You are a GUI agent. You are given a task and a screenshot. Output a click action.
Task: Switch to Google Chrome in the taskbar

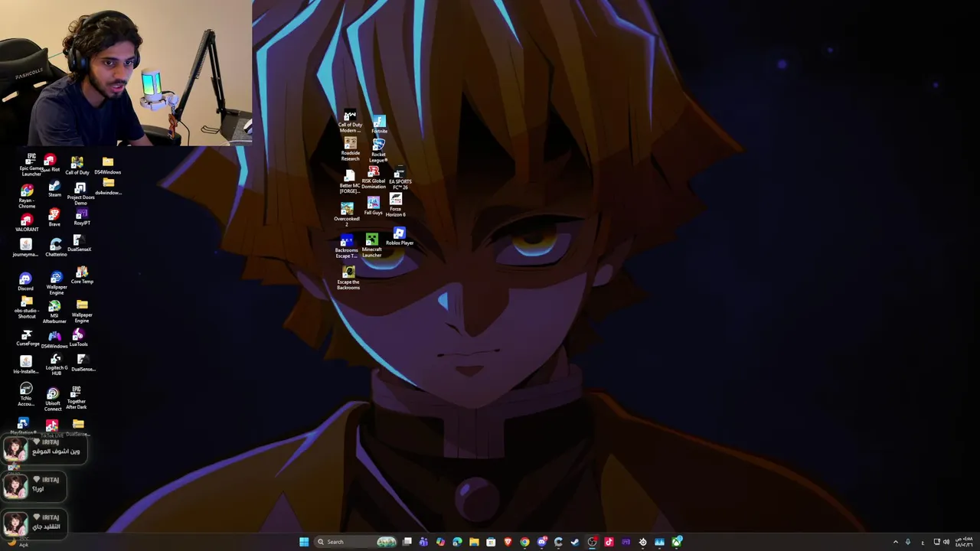524,542
